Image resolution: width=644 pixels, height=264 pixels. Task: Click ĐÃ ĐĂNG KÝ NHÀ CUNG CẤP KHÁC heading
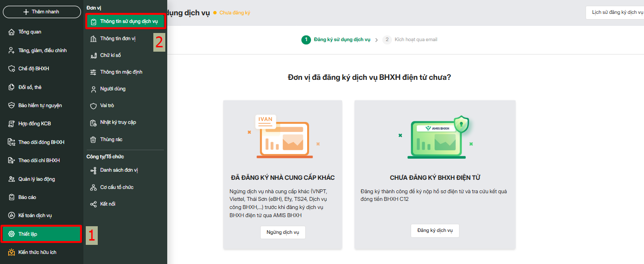283,178
